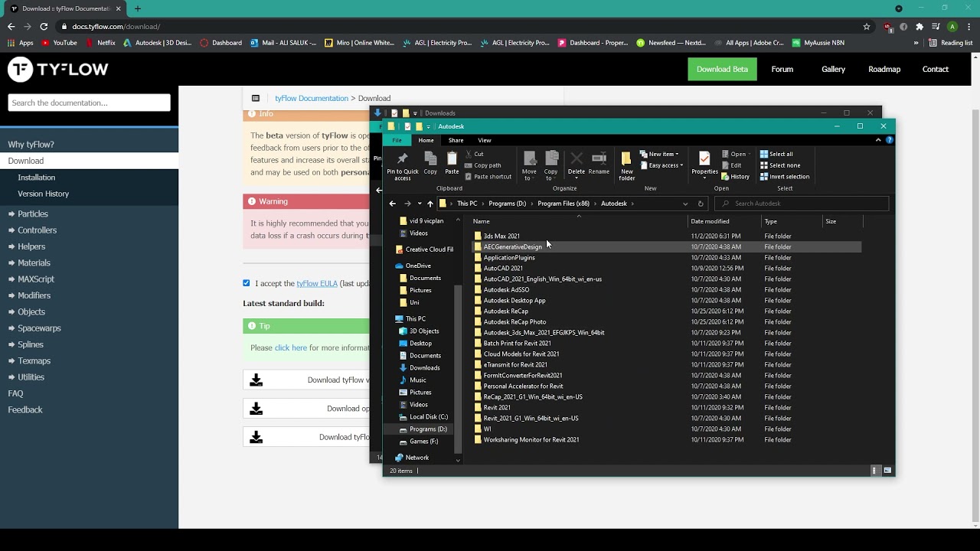Open the tyFlow EULA link
The image size is (980, 551).
[x=317, y=283]
